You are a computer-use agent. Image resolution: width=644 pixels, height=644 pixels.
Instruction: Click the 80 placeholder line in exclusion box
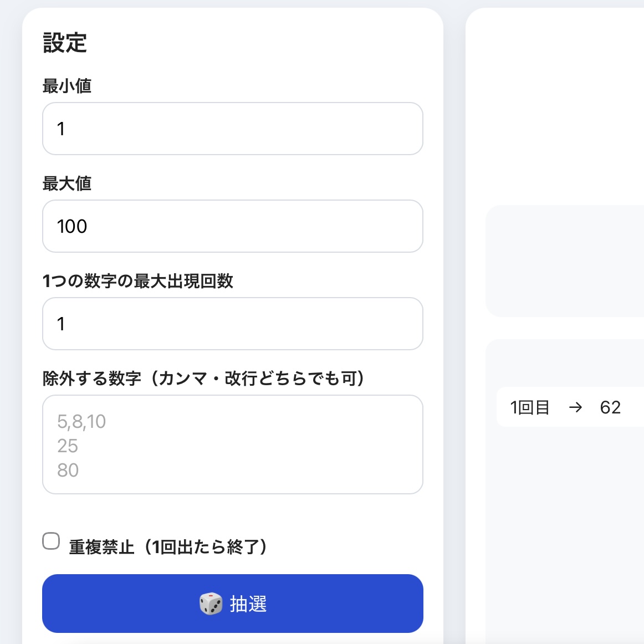click(68, 470)
